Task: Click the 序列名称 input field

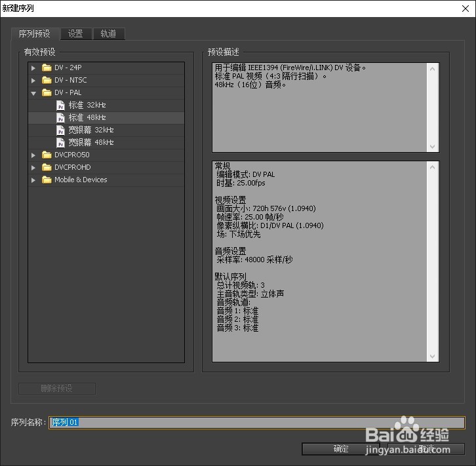Action: pyautogui.click(x=256, y=422)
